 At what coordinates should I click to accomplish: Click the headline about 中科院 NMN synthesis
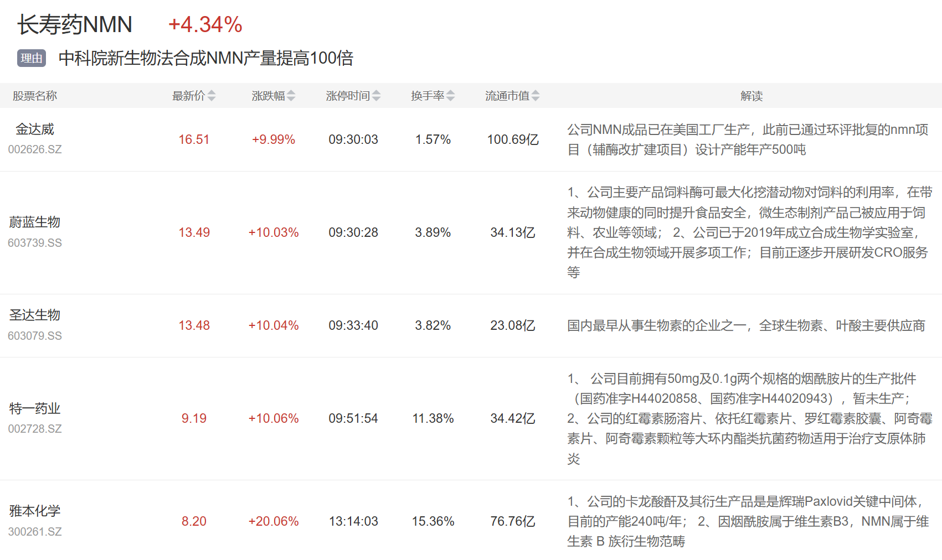(206, 58)
